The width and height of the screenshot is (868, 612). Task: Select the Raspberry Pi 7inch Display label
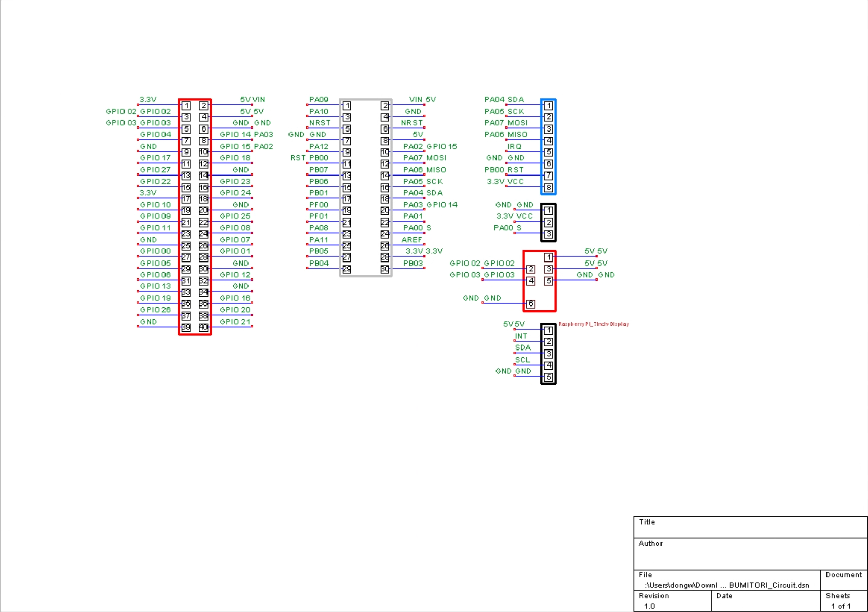click(594, 324)
